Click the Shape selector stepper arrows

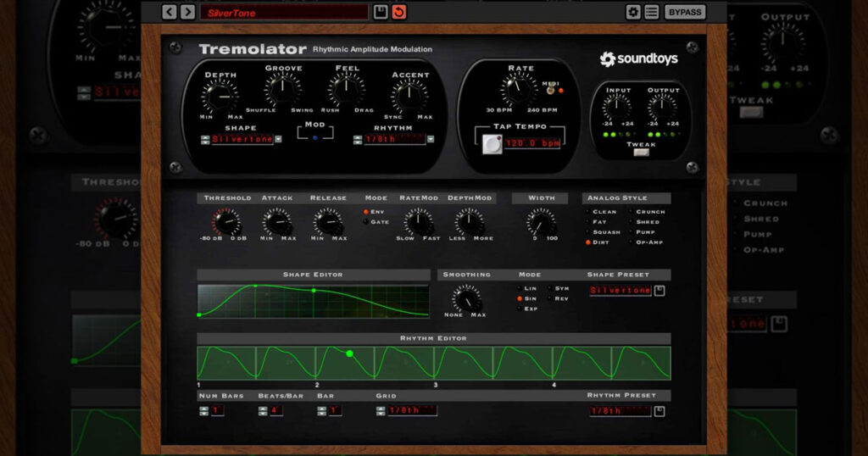[205, 140]
